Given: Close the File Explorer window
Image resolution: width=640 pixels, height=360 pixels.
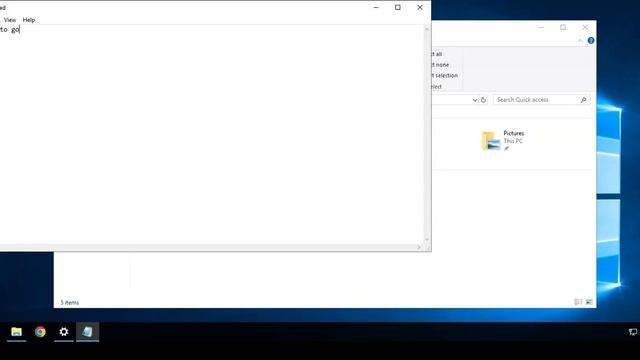Looking at the screenshot, I should click(585, 27).
